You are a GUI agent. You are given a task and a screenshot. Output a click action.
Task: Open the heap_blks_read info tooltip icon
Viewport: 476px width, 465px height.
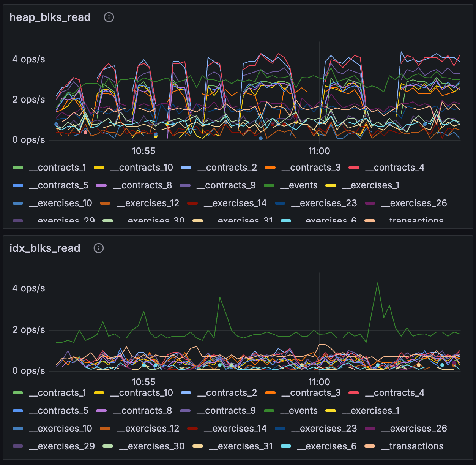[x=109, y=17]
